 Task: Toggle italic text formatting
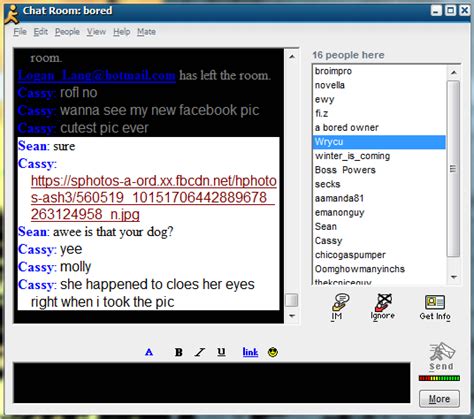200,352
